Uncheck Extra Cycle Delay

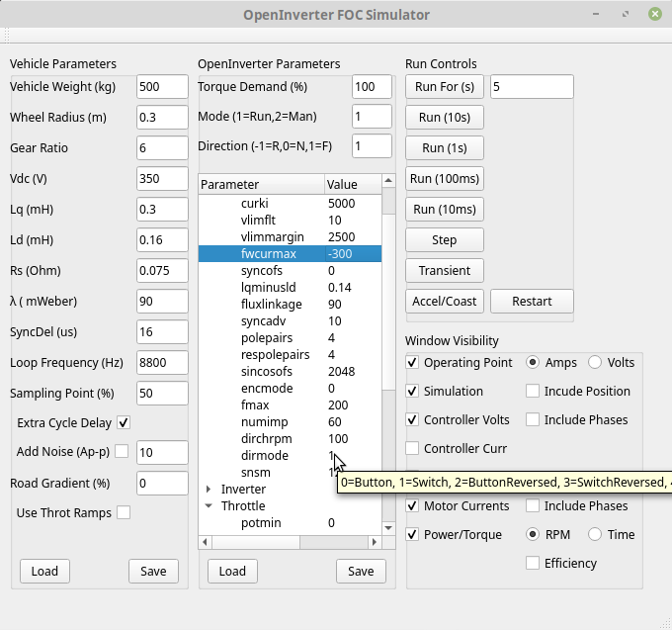pyautogui.click(x=124, y=423)
